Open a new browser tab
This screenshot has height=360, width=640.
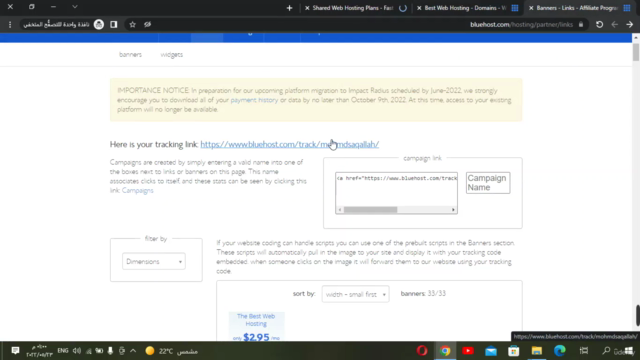tap(289, 8)
